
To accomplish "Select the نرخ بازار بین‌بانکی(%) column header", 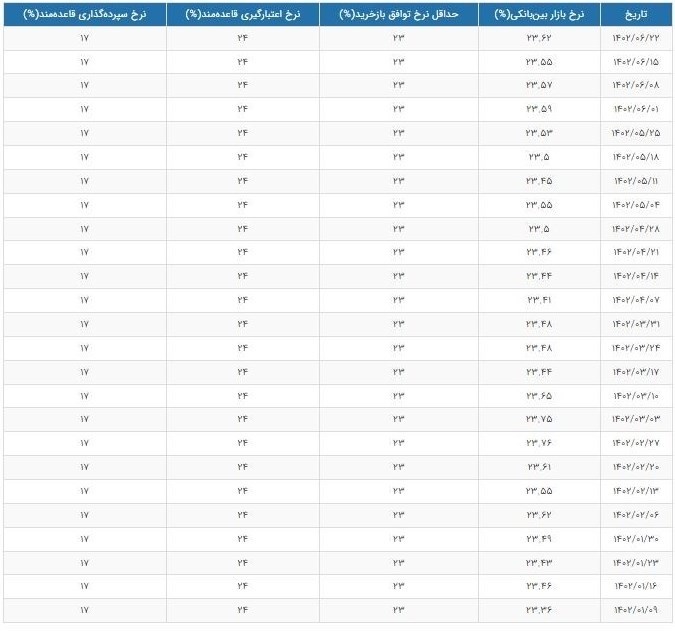I will pos(539,15).
